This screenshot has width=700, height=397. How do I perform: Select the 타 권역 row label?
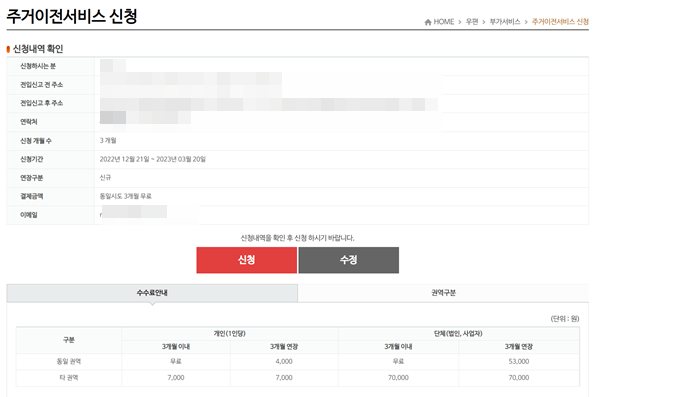(69, 377)
